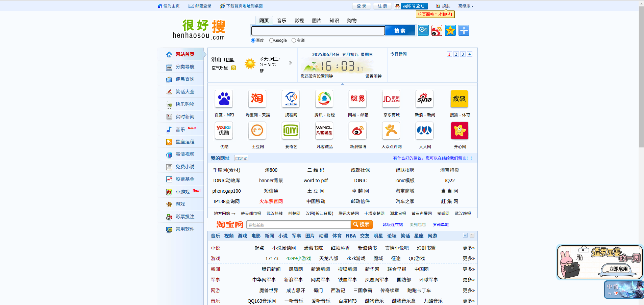Click the QZone star icon
The width and height of the screenshot is (644, 305).
click(450, 30)
